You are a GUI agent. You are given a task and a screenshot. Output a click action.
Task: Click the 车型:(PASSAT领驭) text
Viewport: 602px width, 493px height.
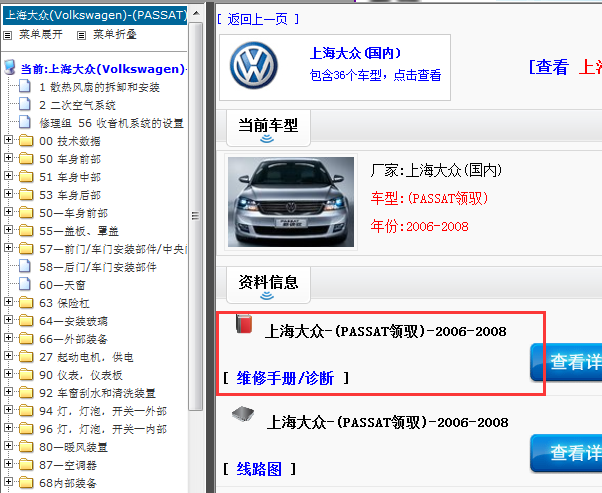(429, 199)
